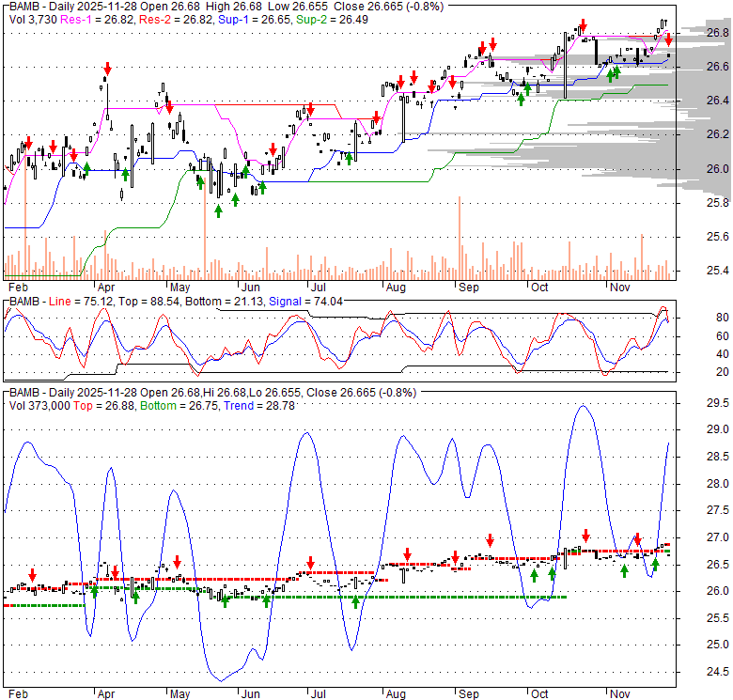Click the red down arrow above the April price peak
The image size is (733, 700).
[107, 69]
